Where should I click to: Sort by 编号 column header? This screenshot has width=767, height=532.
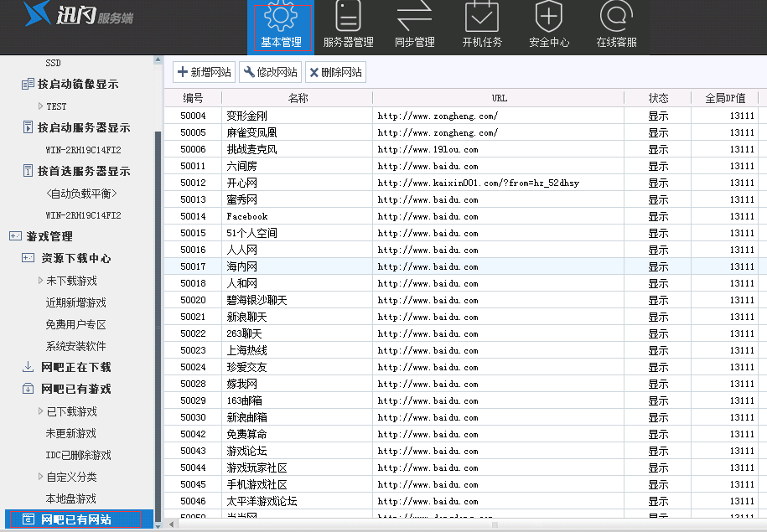[x=193, y=98]
